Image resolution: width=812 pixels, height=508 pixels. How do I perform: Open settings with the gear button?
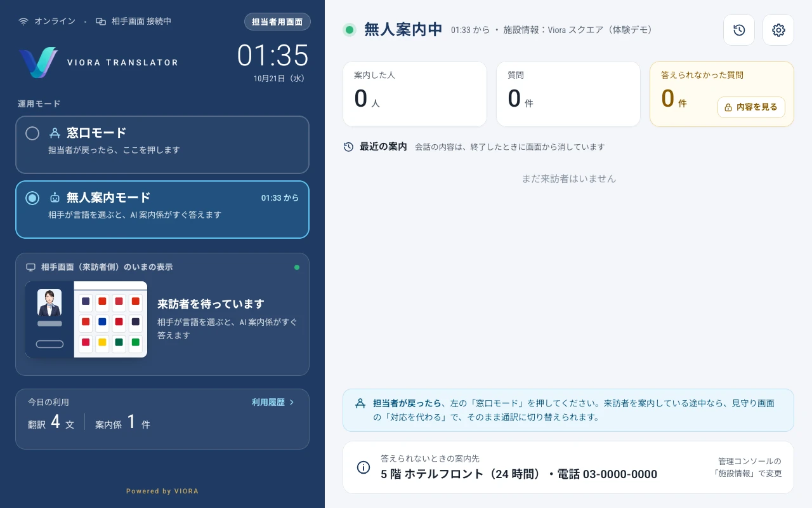778,30
